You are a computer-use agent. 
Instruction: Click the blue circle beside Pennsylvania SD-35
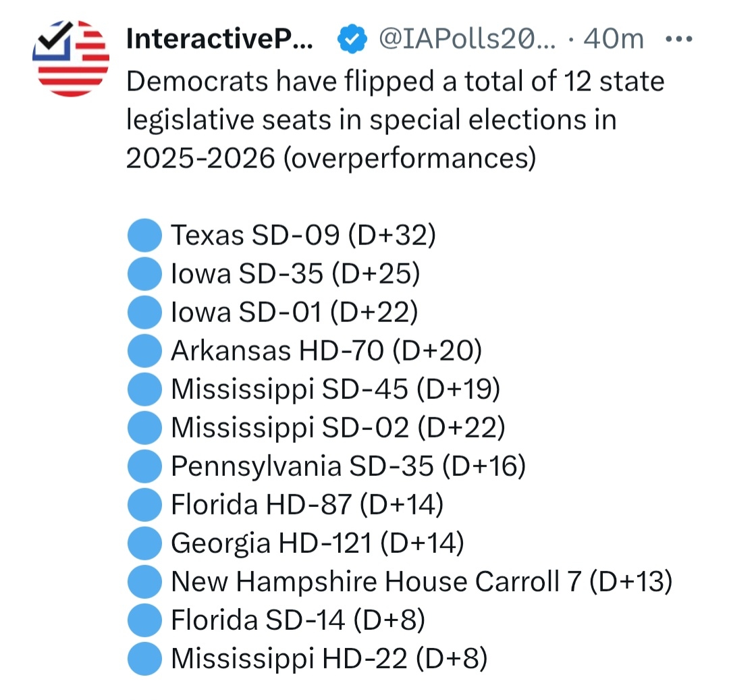pos(144,466)
